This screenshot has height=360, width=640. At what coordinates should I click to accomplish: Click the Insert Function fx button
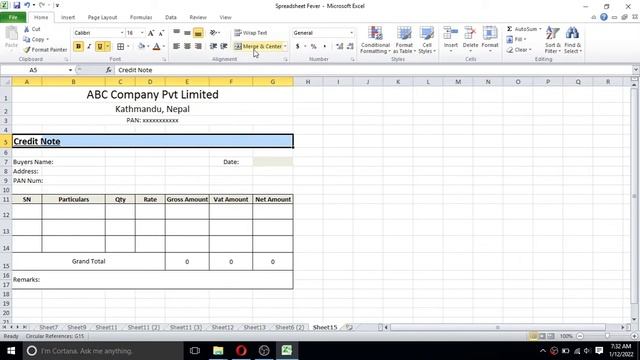coord(109,70)
